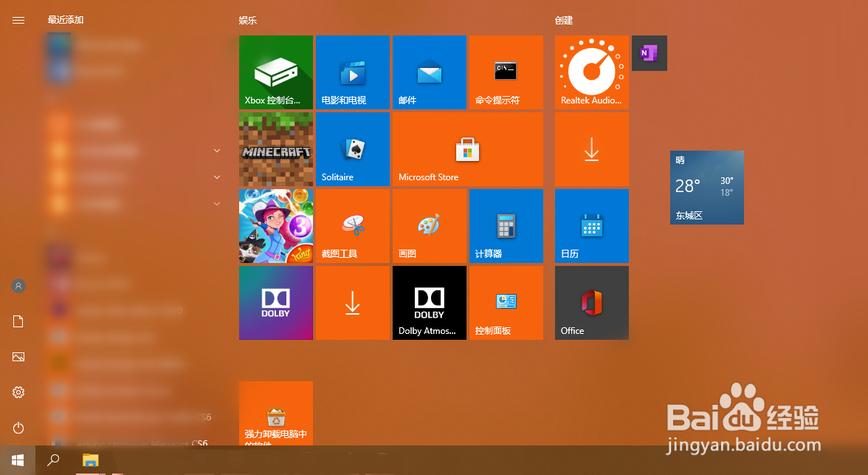Open the 强力卸载电脑中的软件 tile
Image resolution: width=868 pixels, height=475 pixels.
point(276,414)
